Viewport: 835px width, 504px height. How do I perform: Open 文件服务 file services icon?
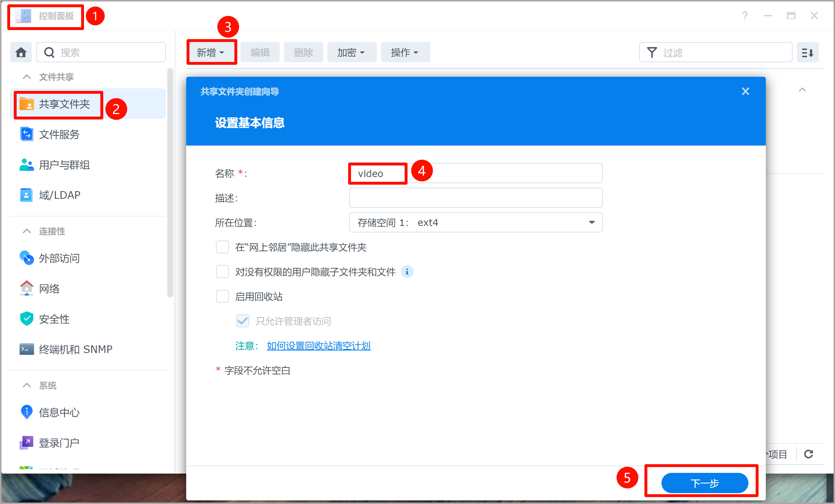(26, 134)
